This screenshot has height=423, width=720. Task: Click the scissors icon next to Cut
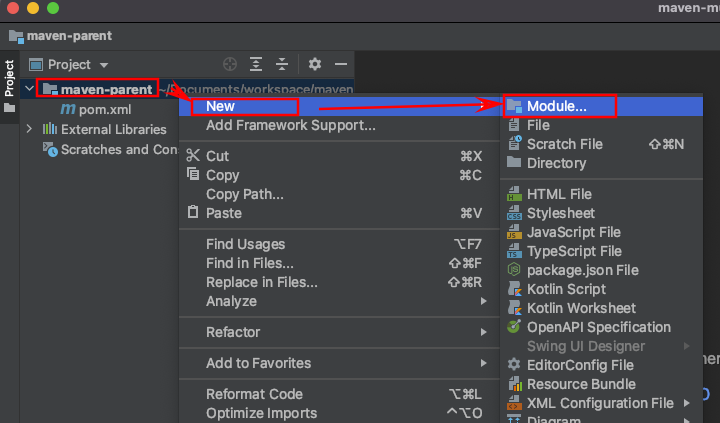click(x=193, y=155)
